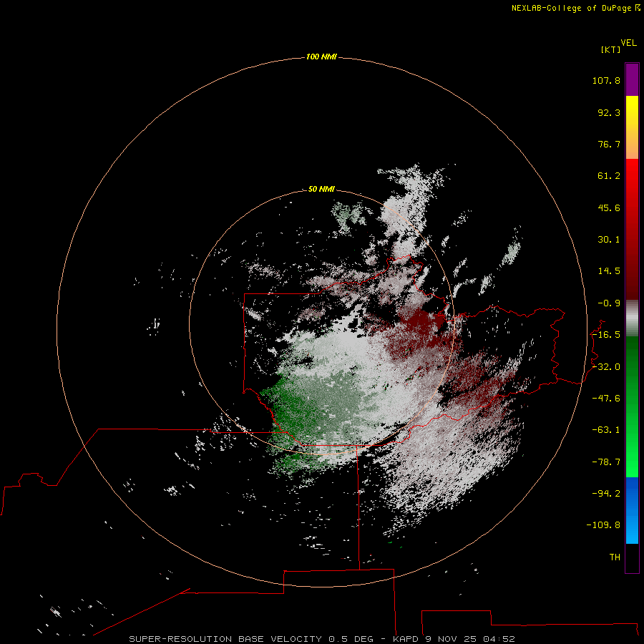Screen dimensions: 644x644
Task: Click the 92.3 legend value
Action: tap(609, 112)
